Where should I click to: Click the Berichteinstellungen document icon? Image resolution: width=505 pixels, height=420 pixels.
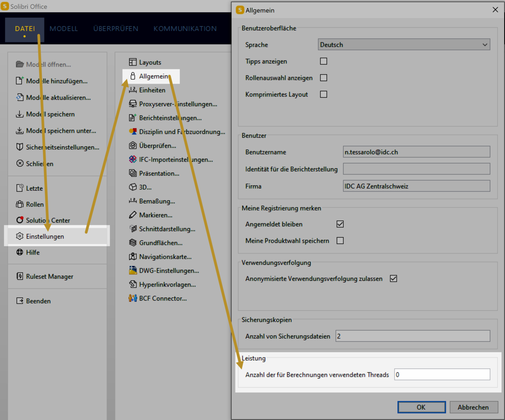pos(133,118)
